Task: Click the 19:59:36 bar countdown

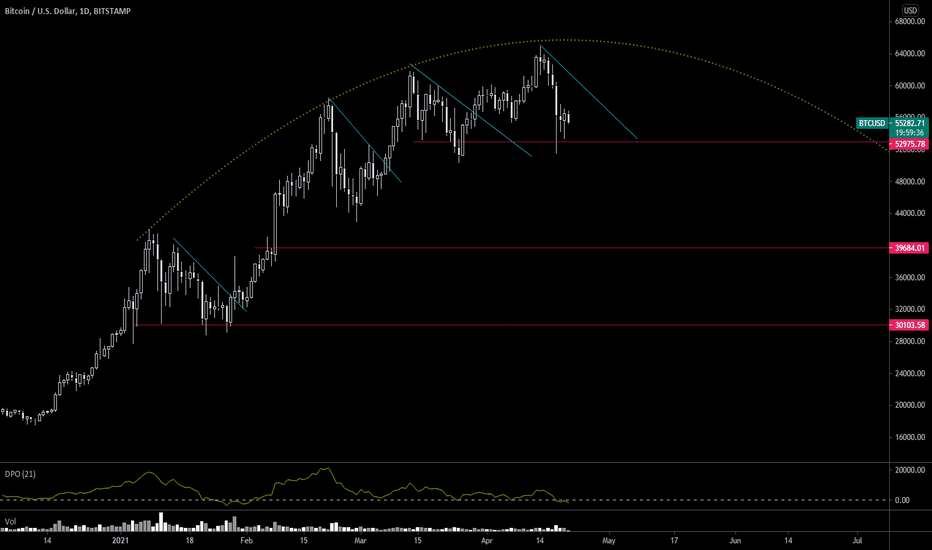Action: click(910, 133)
